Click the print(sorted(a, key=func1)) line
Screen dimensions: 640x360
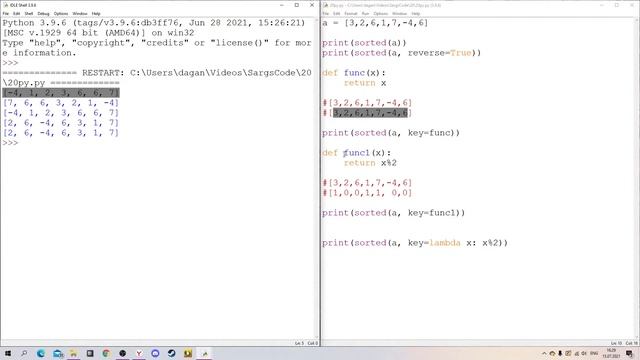point(393,213)
